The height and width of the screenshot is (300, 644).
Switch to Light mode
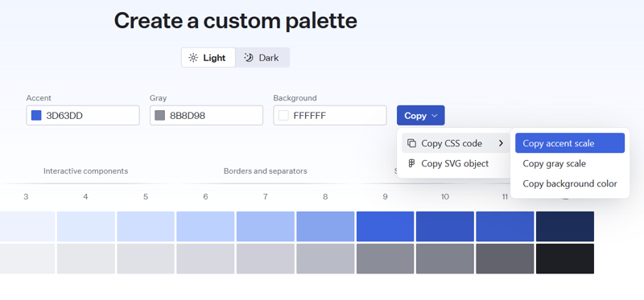208,57
